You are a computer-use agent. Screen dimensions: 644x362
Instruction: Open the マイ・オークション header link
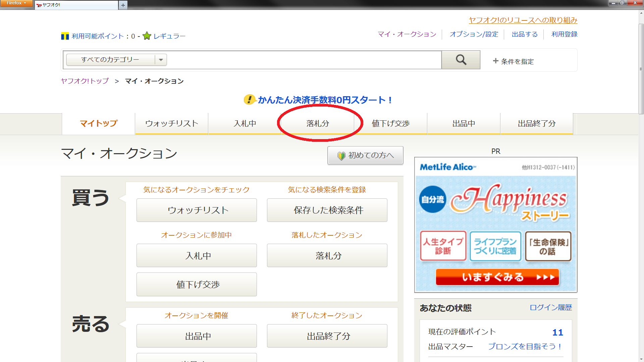click(407, 34)
